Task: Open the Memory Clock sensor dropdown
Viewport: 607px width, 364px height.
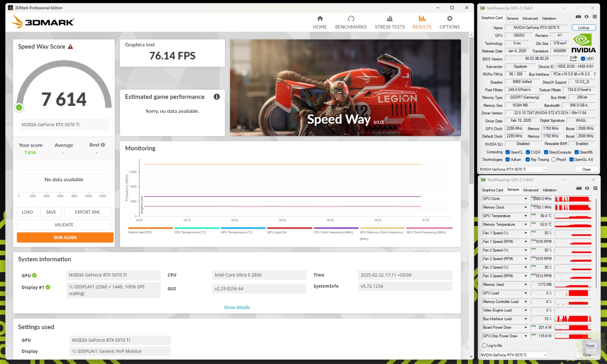Action: [526, 207]
